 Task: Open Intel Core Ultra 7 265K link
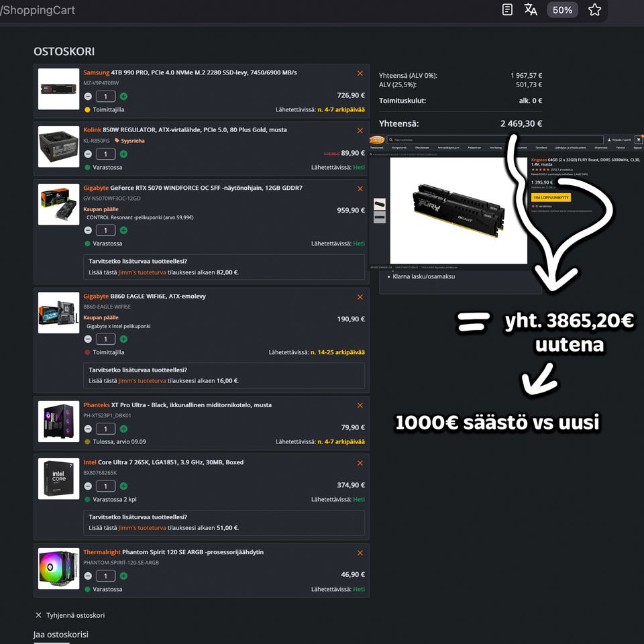click(x=163, y=462)
